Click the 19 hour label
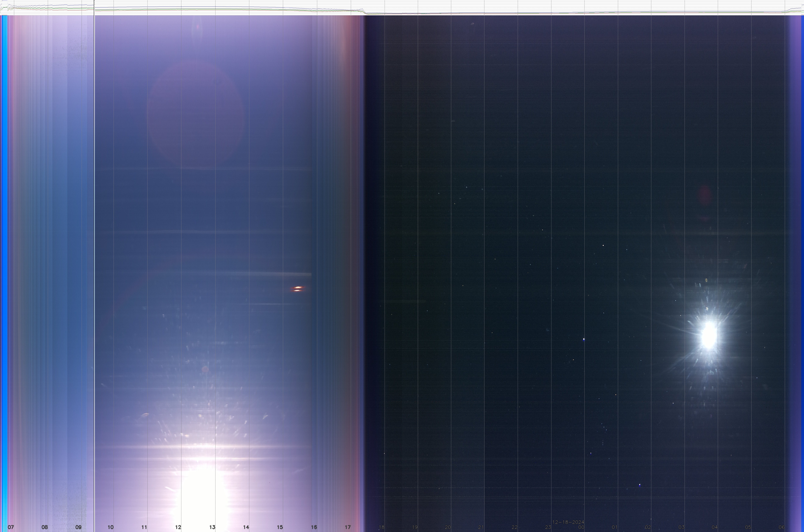804x532 pixels. 415,527
